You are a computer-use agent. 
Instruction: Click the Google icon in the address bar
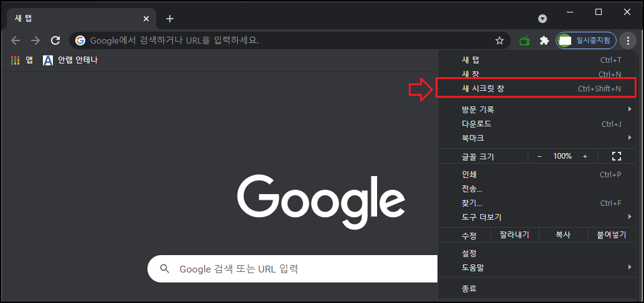pyautogui.click(x=80, y=40)
